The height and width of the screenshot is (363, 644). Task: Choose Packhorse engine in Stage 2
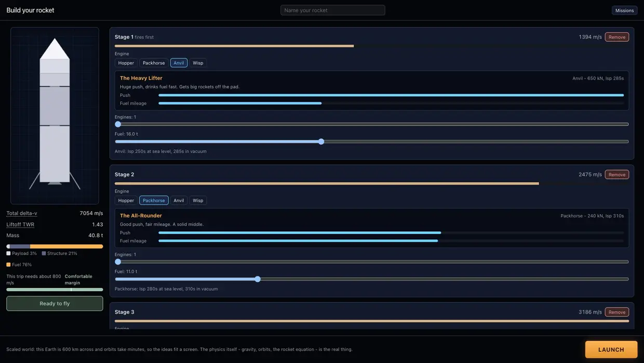[x=154, y=200]
